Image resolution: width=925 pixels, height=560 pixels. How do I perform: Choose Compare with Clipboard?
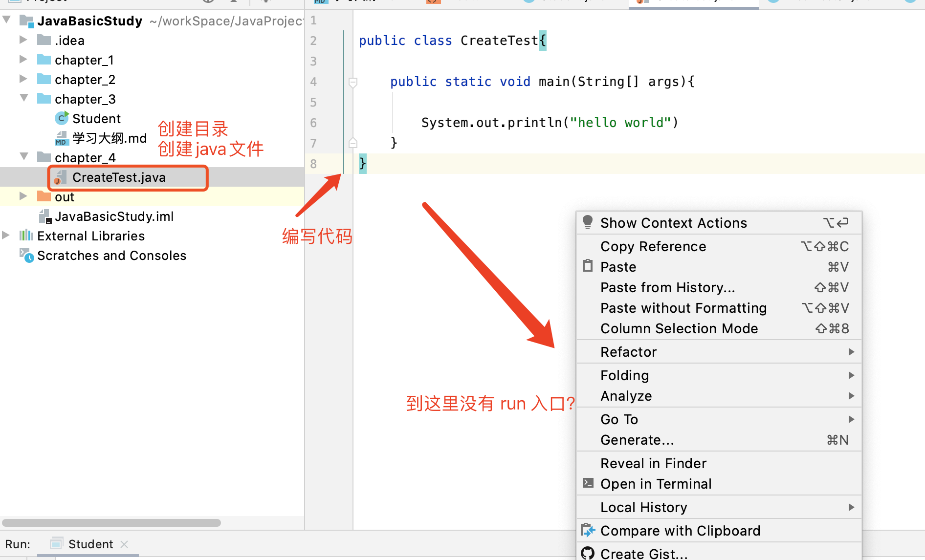click(x=719, y=531)
